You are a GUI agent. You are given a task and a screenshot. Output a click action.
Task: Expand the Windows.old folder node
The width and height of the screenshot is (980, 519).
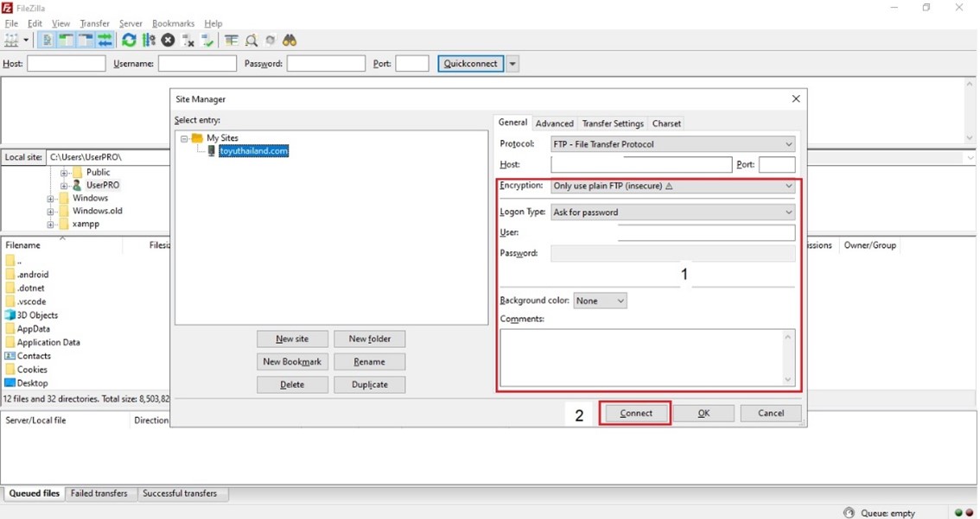50,211
